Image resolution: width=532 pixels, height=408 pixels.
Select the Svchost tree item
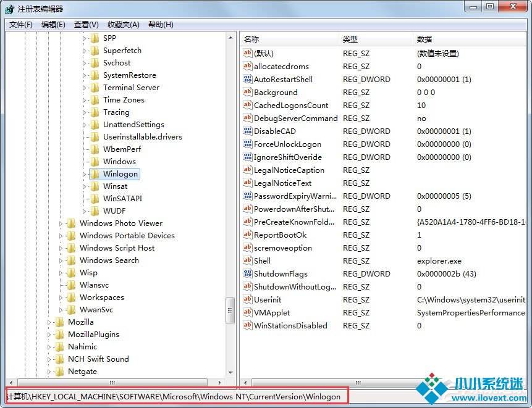(117, 63)
